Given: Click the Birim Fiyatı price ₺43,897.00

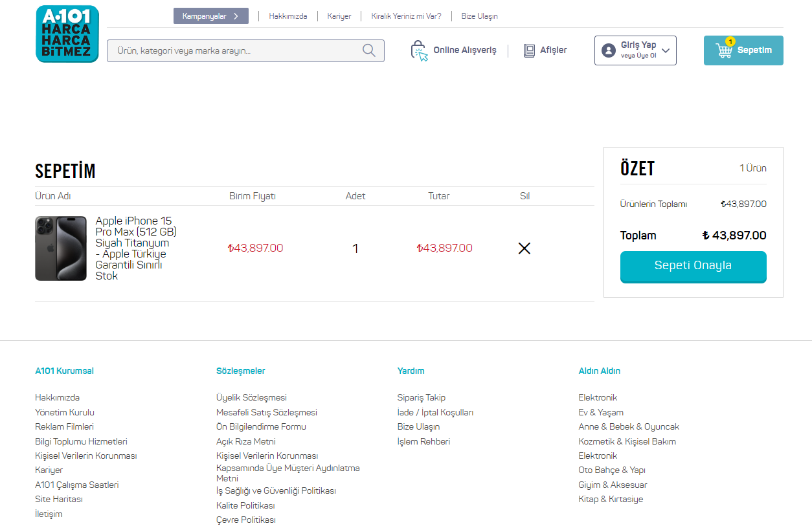Looking at the screenshot, I should [255, 248].
